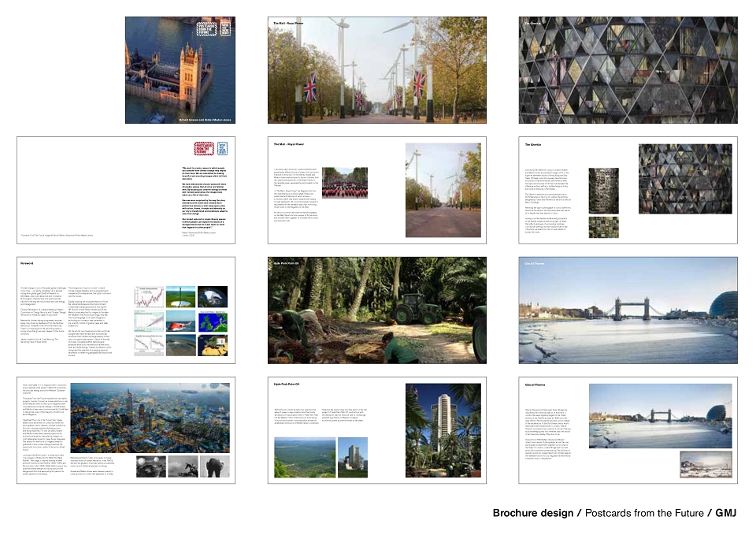Click the white tower among palm trees photo
This screenshot has width=756, height=535.
443,430
